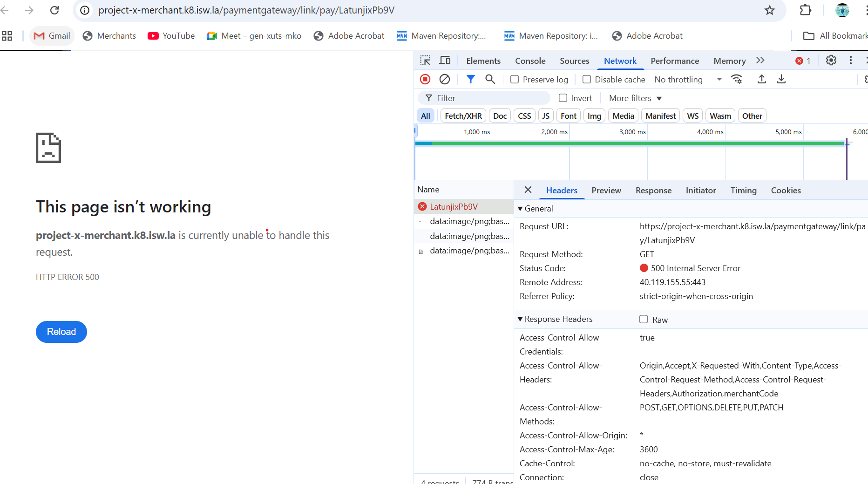Click the stop recording network log icon
The image size is (868, 484).
coord(425,79)
